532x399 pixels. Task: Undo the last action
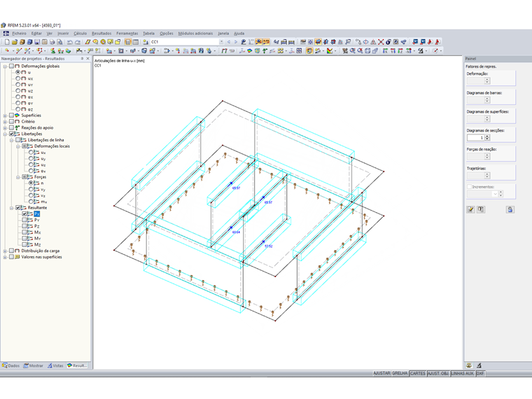click(69, 42)
